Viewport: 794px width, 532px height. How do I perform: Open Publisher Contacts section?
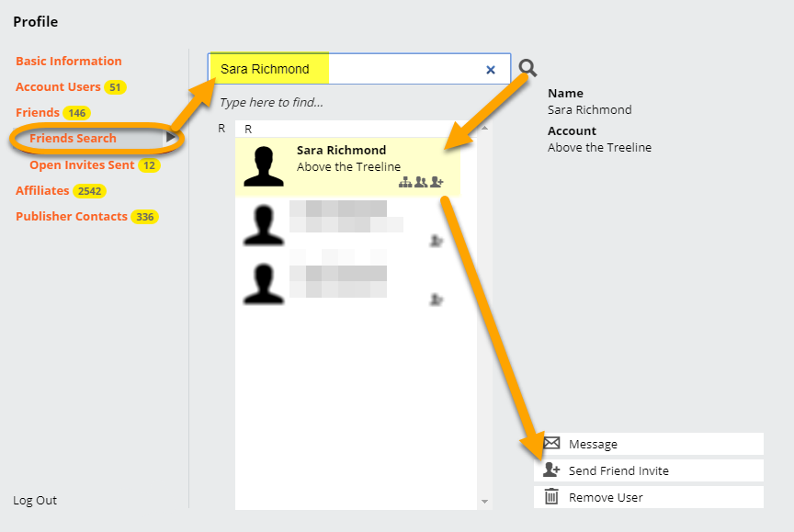pyautogui.click(x=72, y=217)
